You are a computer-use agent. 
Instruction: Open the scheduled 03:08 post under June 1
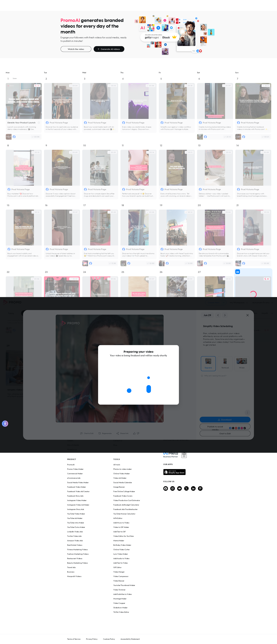(24, 137)
